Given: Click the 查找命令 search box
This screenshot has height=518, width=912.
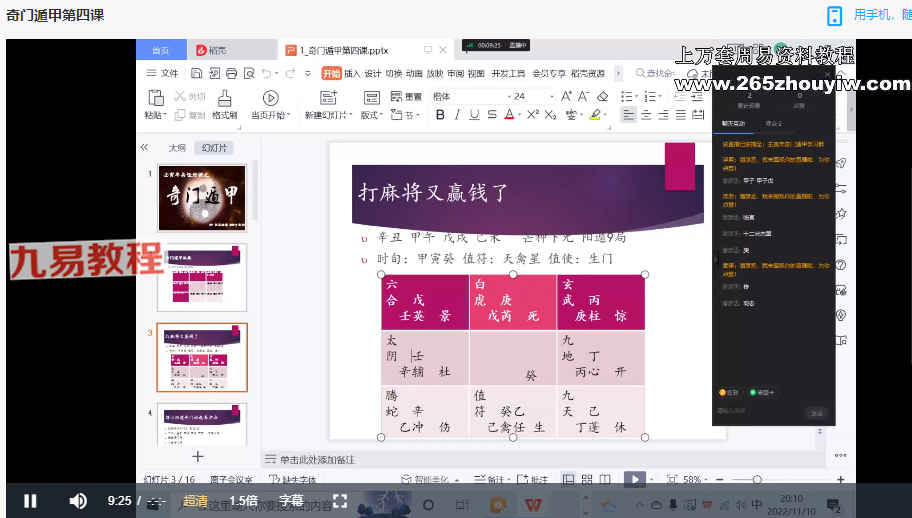Looking at the screenshot, I should click(654, 73).
